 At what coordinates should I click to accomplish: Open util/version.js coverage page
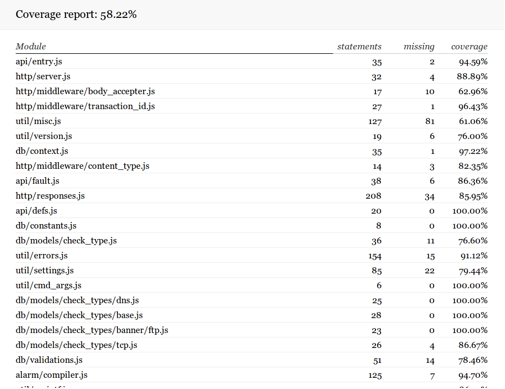coord(44,136)
